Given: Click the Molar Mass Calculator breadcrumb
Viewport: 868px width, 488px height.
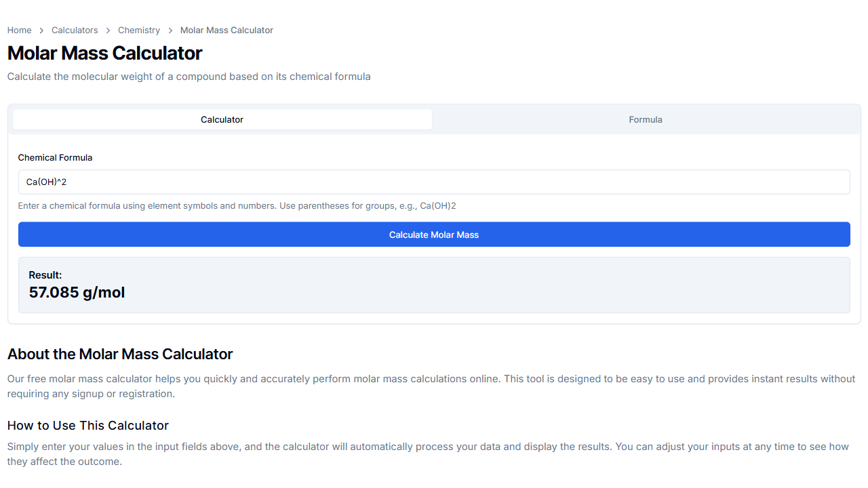Looking at the screenshot, I should tap(226, 30).
